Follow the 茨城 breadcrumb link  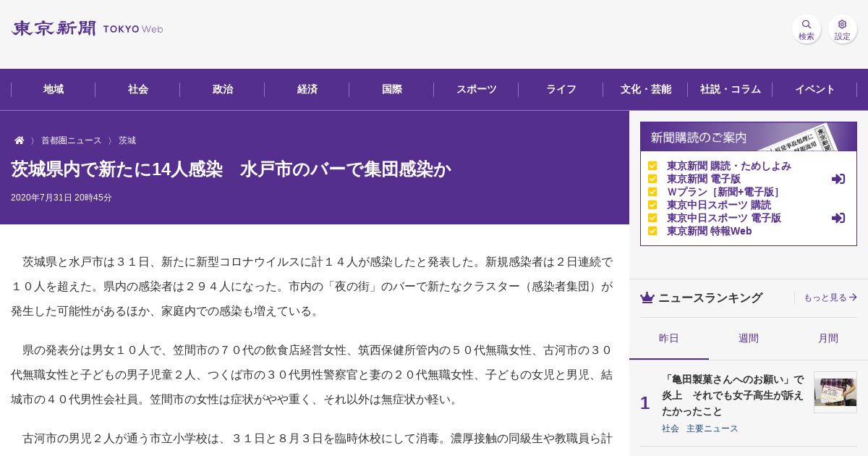click(x=127, y=140)
